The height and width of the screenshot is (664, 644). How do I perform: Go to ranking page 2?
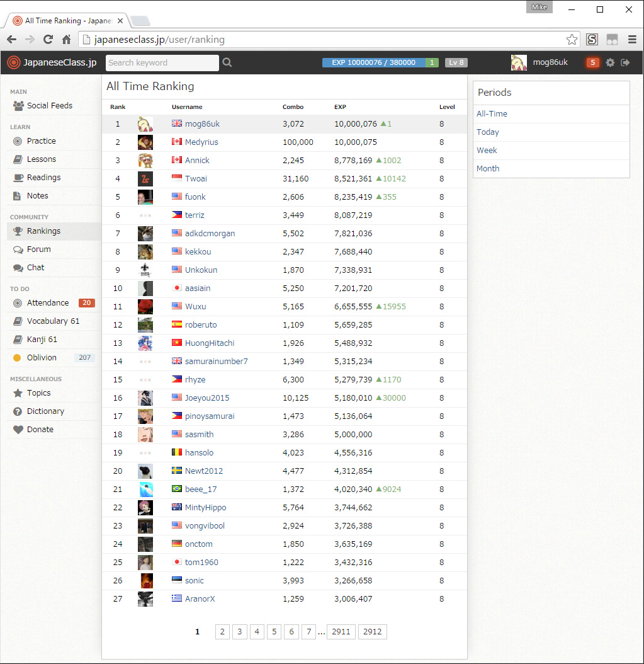click(222, 632)
